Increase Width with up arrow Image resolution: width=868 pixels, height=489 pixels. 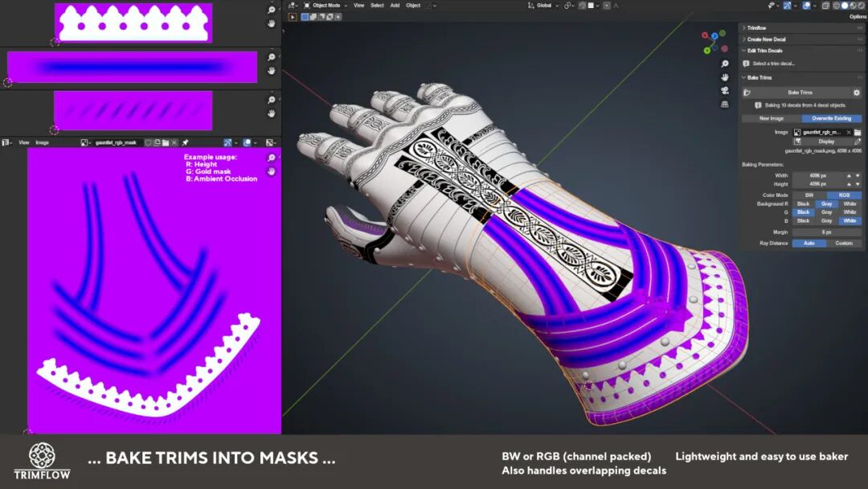pos(849,175)
